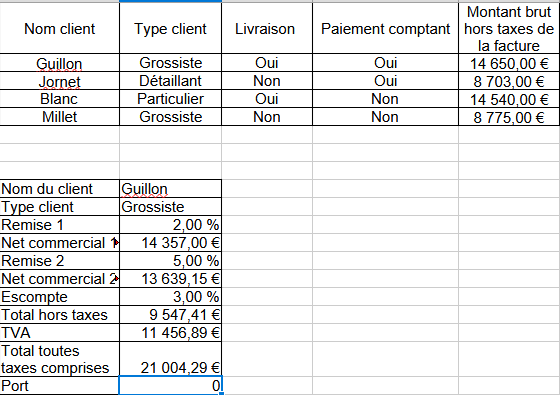Select the TVA amount 11 456,89 €

[x=170, y=332]
